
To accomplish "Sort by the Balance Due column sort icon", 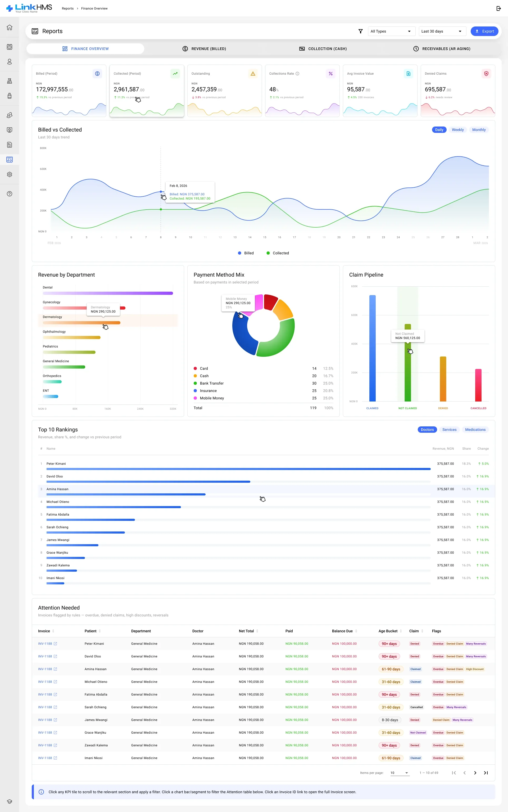I will point(356,631).
